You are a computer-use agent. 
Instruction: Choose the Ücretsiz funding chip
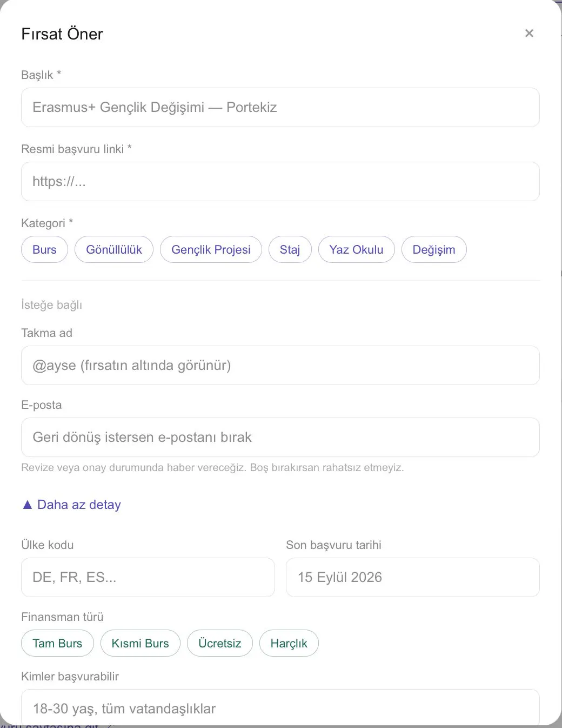220,643
